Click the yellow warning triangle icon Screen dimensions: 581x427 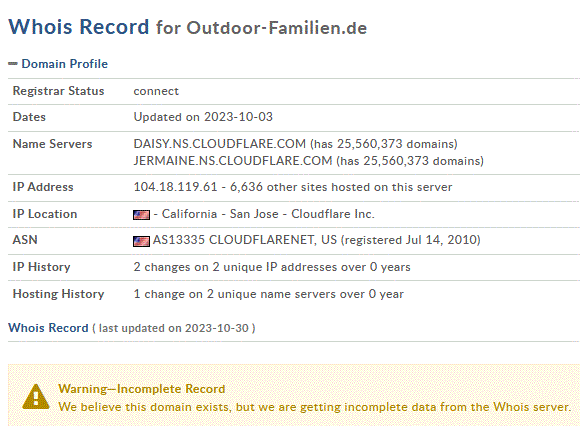[x=36, y=397]
